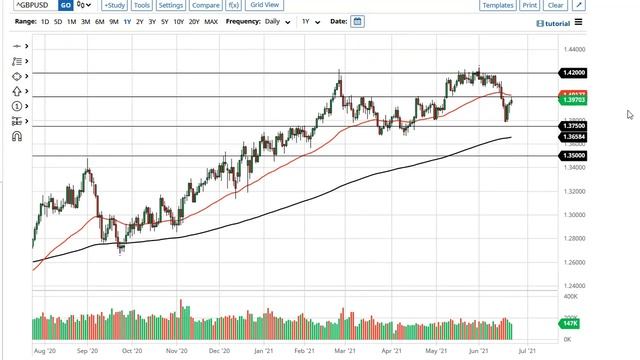Select the Fibonacci lines drawing tool
The width and height of the screenshot is (640, 360).
[x=17, y=61]
